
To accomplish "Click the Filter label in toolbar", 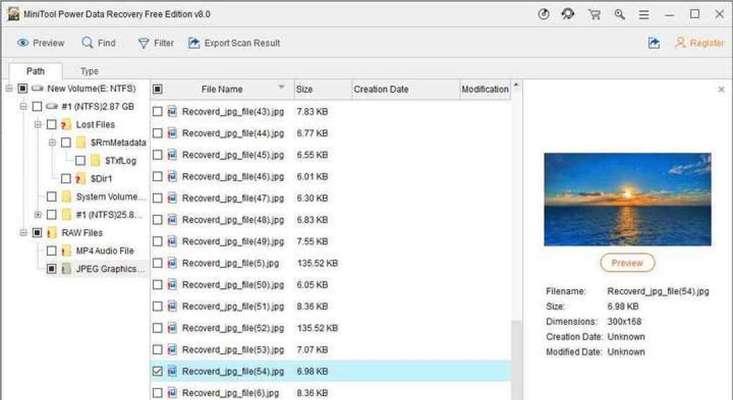I will pyautogui.click(x=164, y=43).
